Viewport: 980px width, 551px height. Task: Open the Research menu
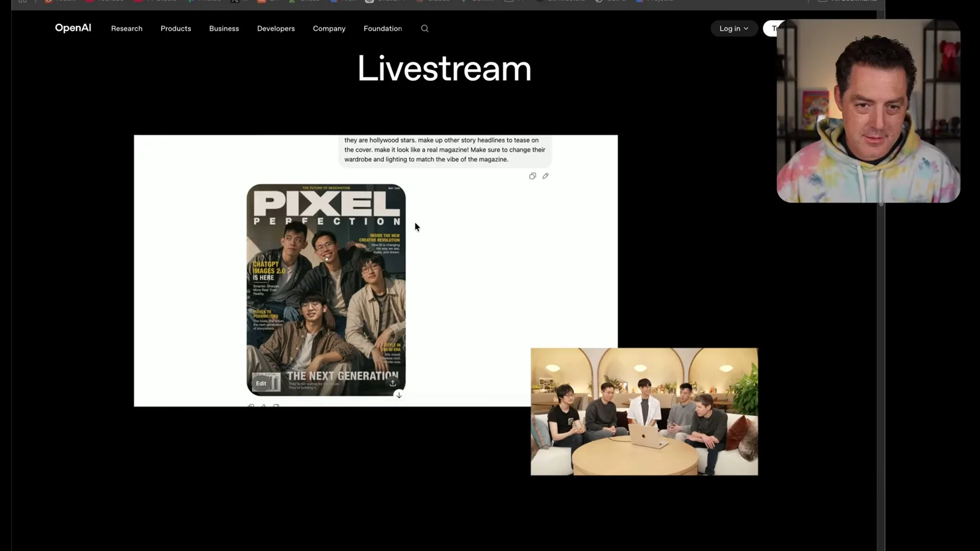click(127, 29)
